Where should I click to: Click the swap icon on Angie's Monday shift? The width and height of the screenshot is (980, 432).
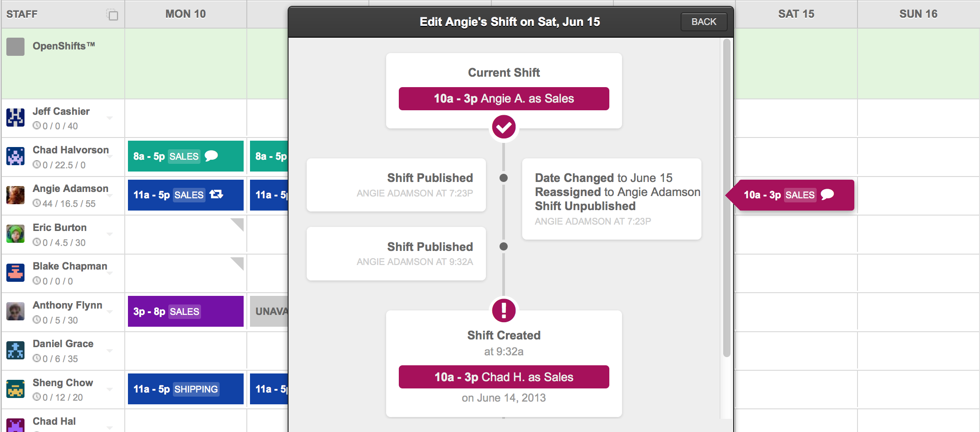216,195
